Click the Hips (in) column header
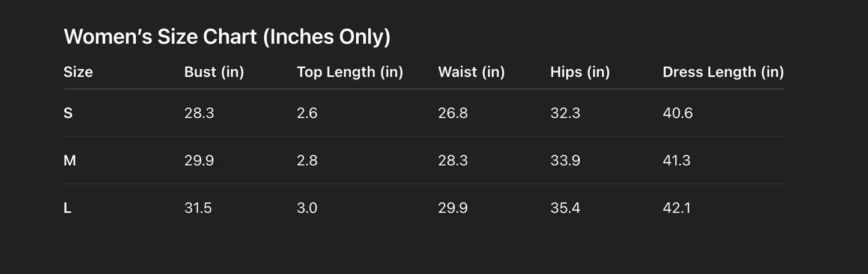This screenshot has height=274, width=868. 580,72
